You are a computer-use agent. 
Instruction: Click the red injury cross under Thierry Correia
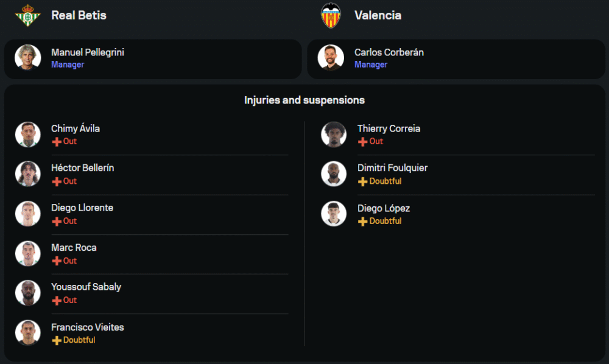[x=363, y=141]
